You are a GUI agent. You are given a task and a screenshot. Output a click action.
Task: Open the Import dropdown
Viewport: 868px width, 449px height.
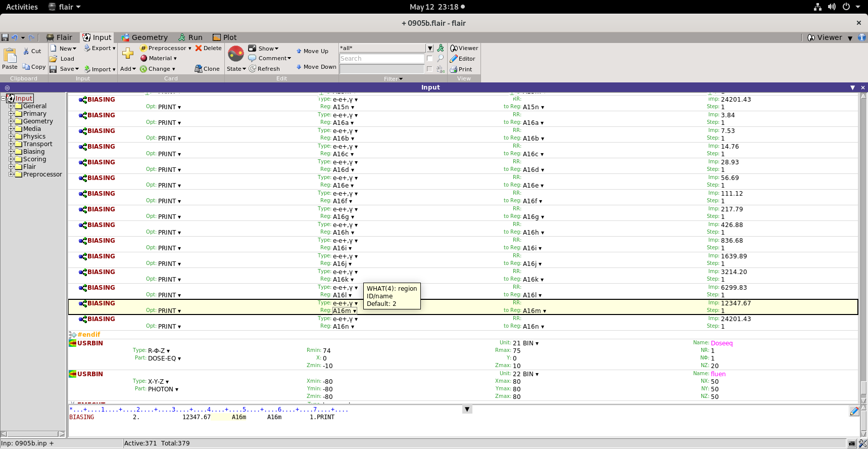click(100, 69)
